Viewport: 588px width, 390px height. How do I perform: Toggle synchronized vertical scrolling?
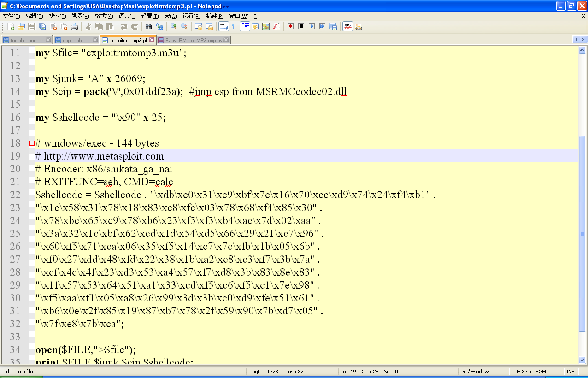coord(199,26)
